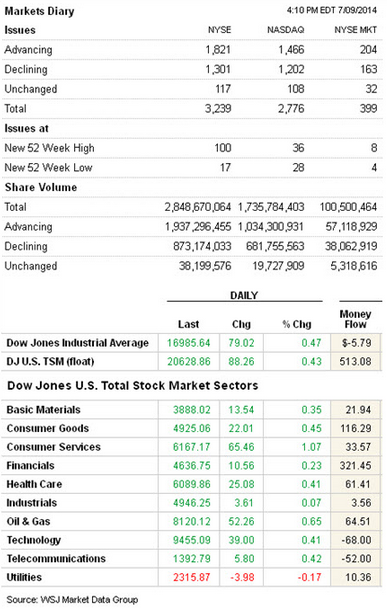Select the Basic Materials sector
387x609 pixels.
(x=44, y=410)
